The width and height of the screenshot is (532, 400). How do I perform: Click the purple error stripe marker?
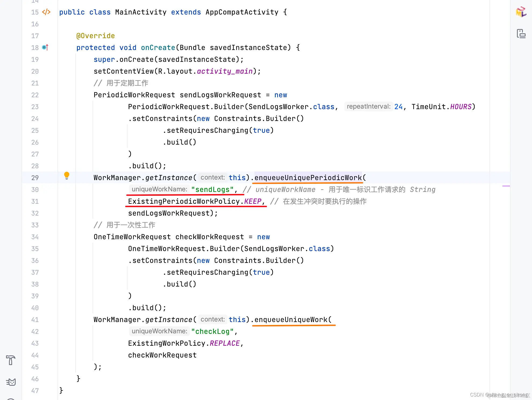click(x=506, y=186)
